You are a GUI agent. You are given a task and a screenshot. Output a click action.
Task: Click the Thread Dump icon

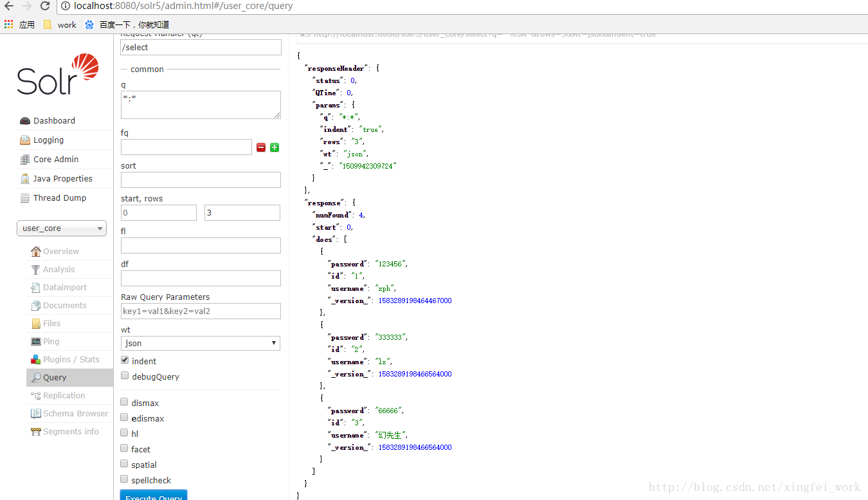[25, 198]
